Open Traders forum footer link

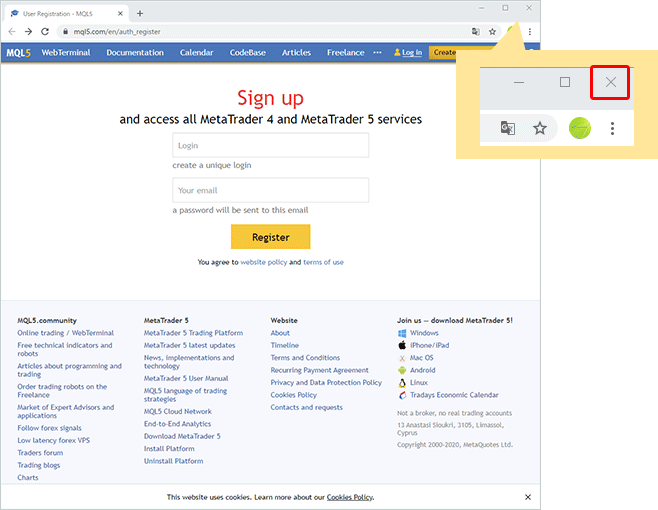[x=40, y=453]
